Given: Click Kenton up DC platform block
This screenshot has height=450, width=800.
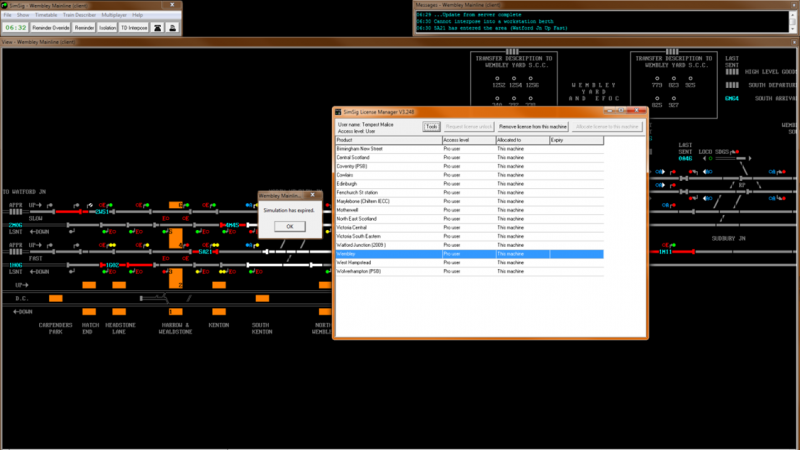Looking at the screenshot, I should (x=219, y=285).
